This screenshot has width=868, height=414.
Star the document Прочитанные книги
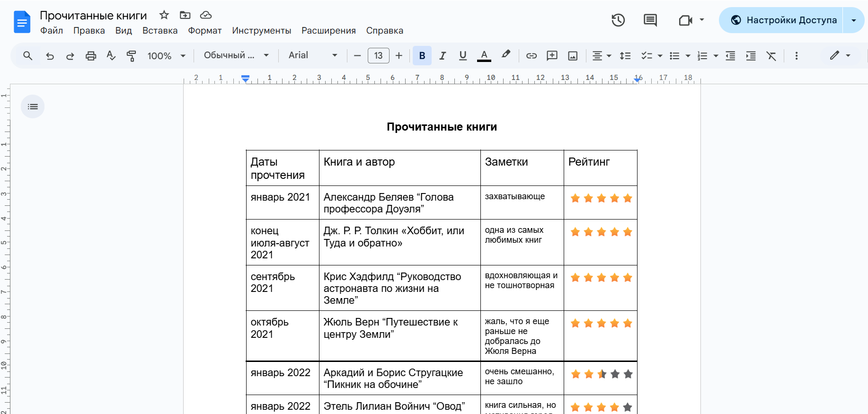click(164, 15)
